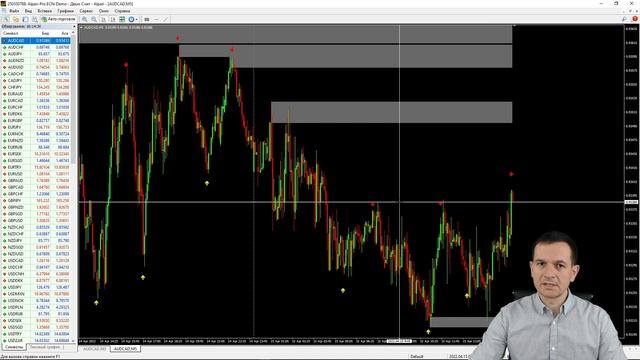Select the AUDCAD row in Market Watch

click(x=36, y=41)
